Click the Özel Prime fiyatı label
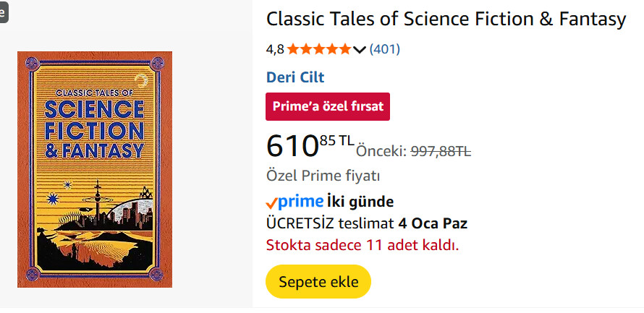 (x=323, y=176)
